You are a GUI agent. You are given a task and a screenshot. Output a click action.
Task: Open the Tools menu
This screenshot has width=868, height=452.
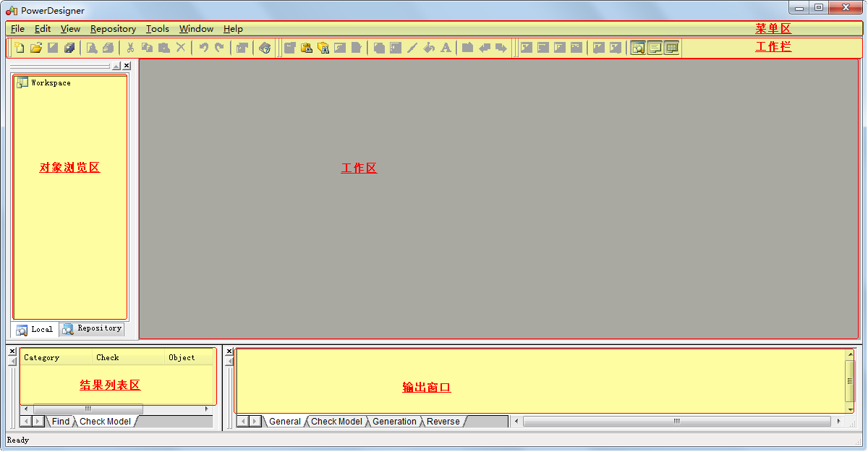click(158, 29)
